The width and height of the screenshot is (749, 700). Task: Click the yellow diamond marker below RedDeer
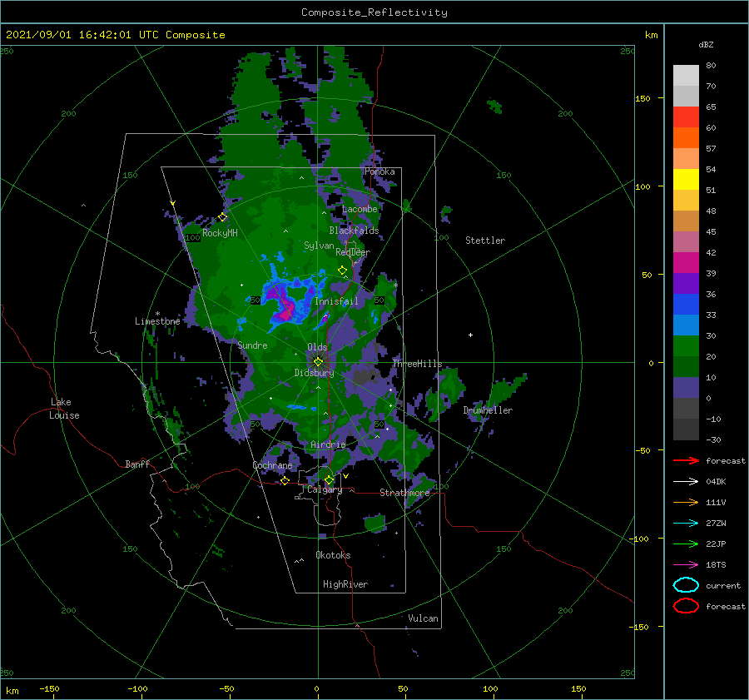343,271
